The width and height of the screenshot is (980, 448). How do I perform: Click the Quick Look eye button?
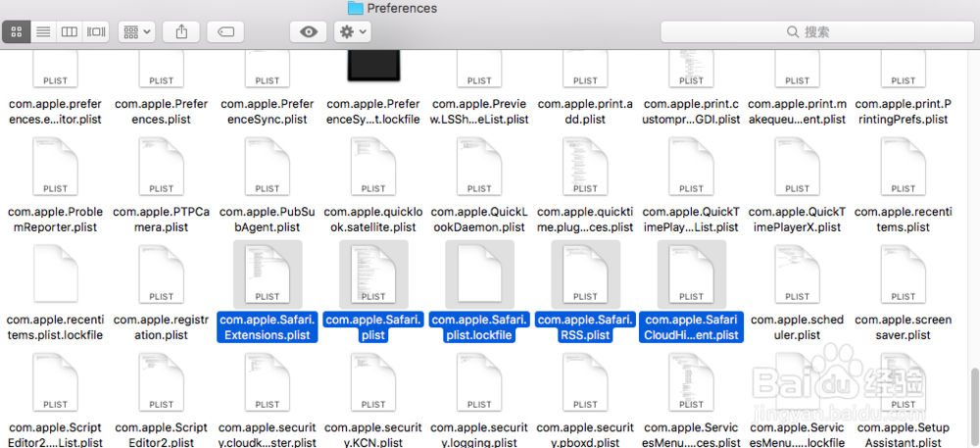tap(308, 31)
